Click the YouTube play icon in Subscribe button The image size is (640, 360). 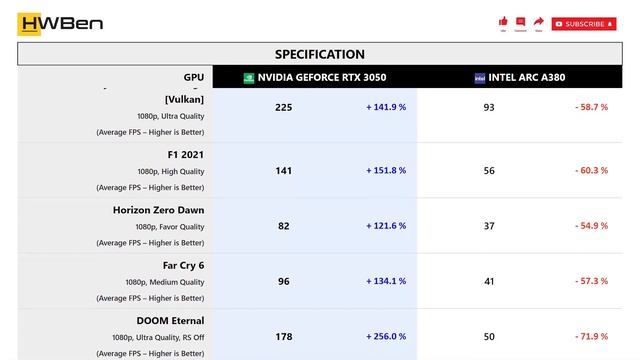click(x=559, y=24)
